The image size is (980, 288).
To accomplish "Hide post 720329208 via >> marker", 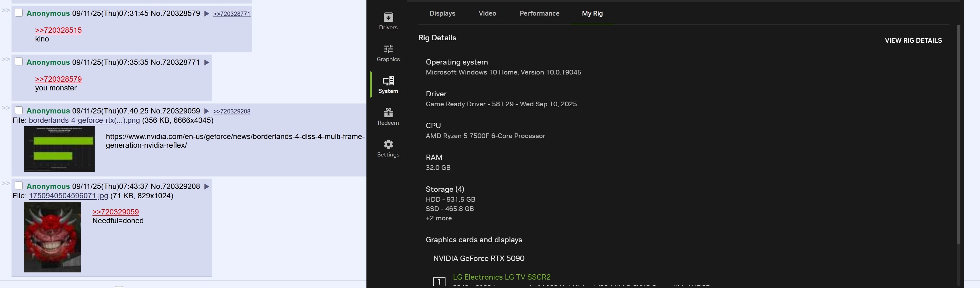I will click(5, 183).
